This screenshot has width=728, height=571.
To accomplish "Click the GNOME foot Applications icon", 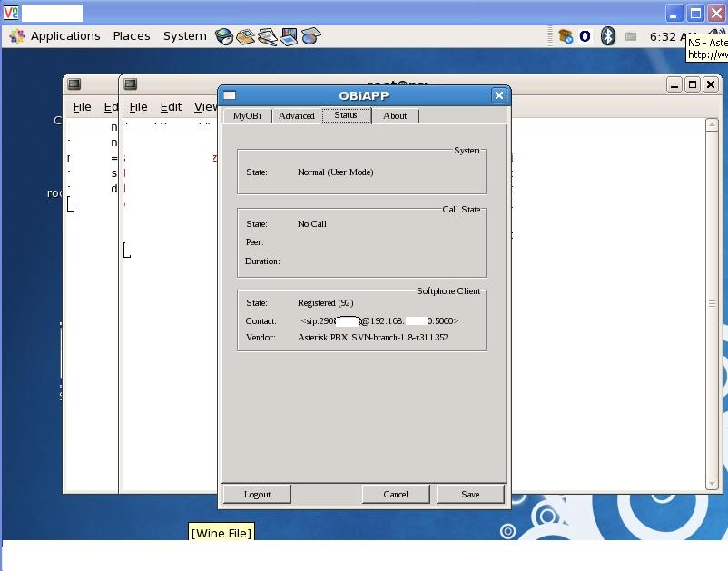I will coord(17,35).
